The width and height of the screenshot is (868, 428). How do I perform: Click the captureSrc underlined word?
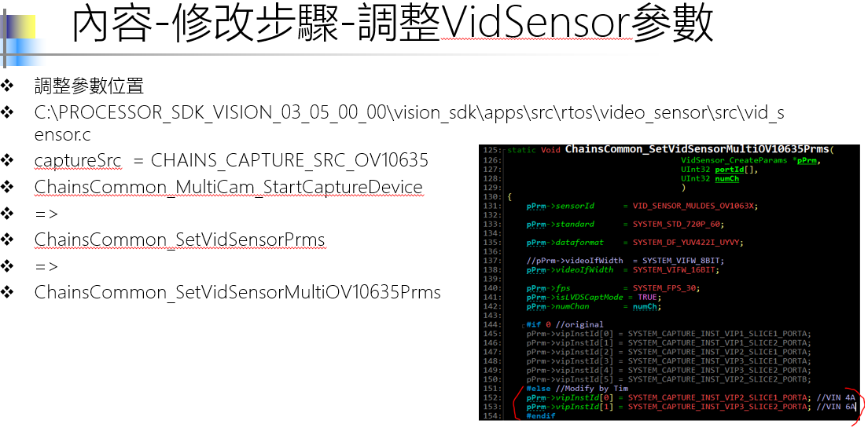pyautogui.click(x=78, y=160)
